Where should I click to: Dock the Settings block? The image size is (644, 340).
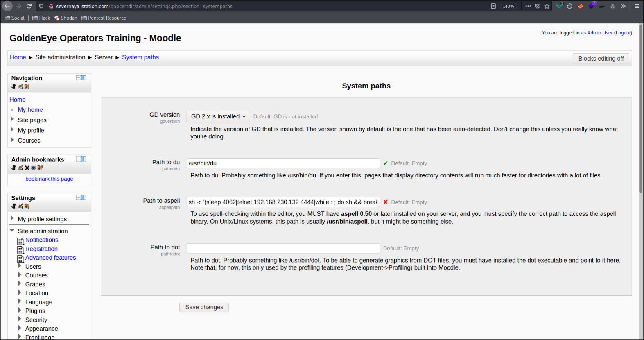pyautogui.click(x=84, y=197)
